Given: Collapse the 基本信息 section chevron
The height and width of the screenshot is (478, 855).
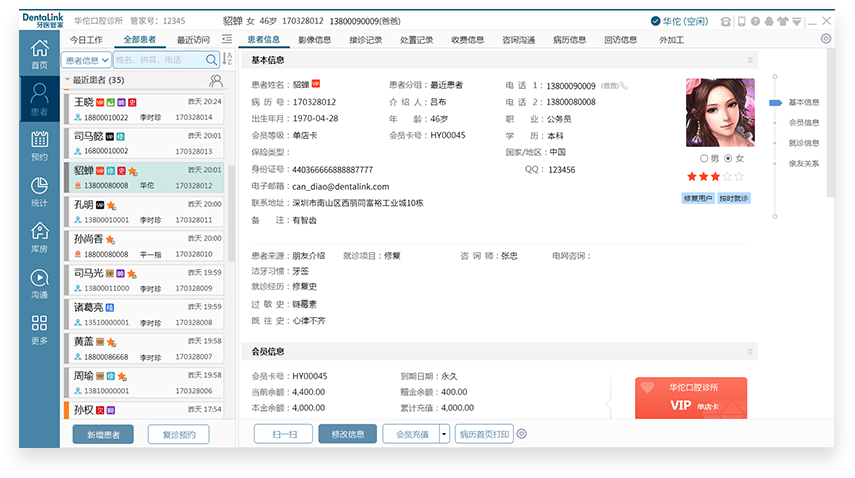Looking at the screenshot, I should coord(750,61).
